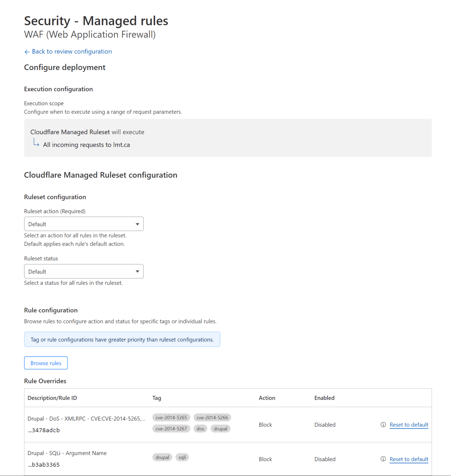Click the info icon beside SQLi rule reset
Screen dimensions: 451x476
point(383,459)
